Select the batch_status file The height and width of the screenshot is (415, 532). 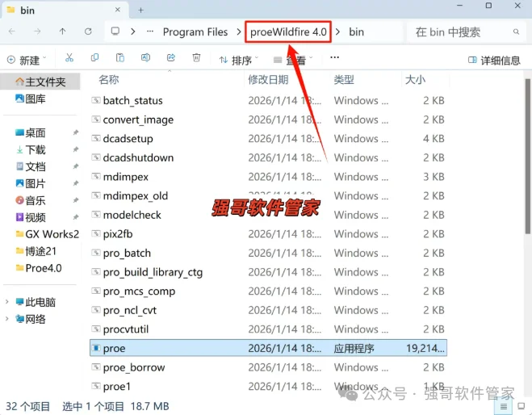(x=268, y=100)
